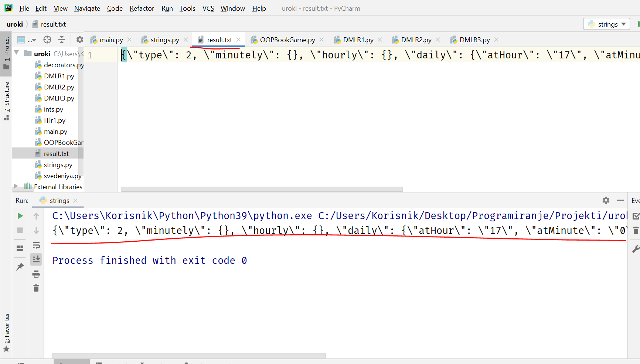Close the OOPBookGame.py tab
640x364 pixels.
321,40
